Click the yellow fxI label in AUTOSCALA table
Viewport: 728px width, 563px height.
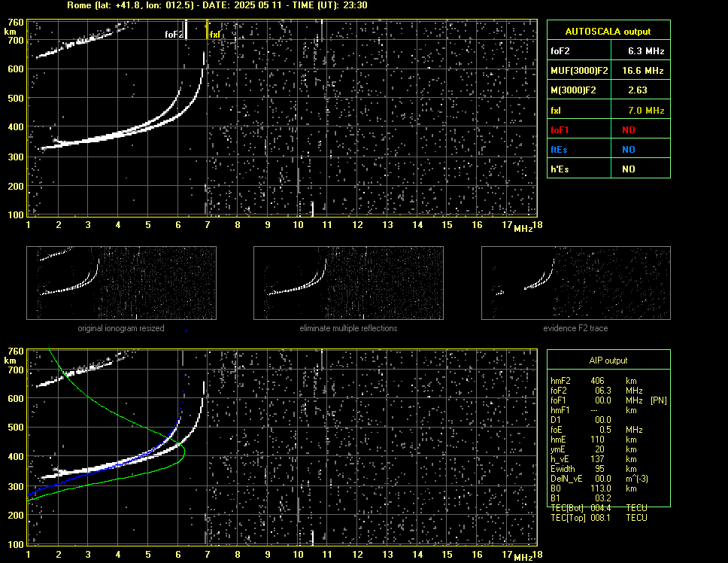555,111
